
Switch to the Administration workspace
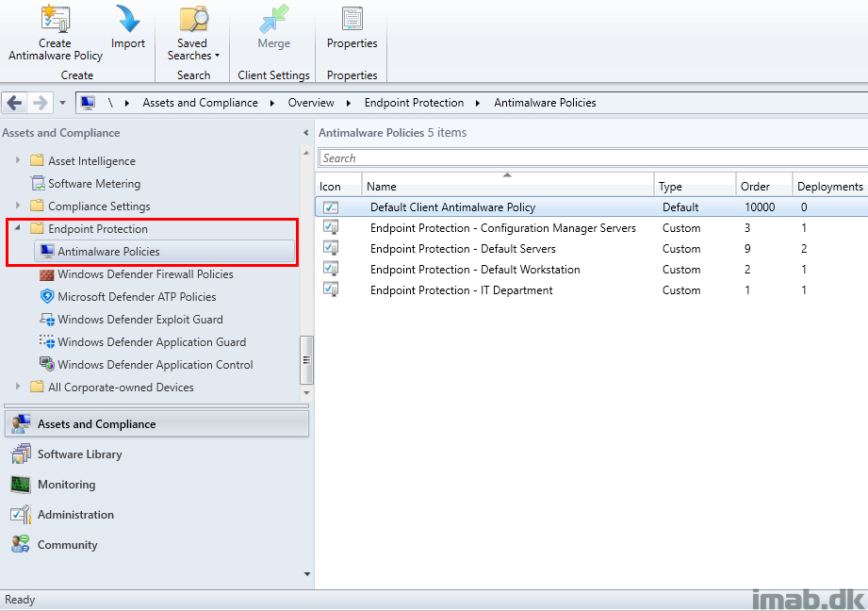coord(156,515)
